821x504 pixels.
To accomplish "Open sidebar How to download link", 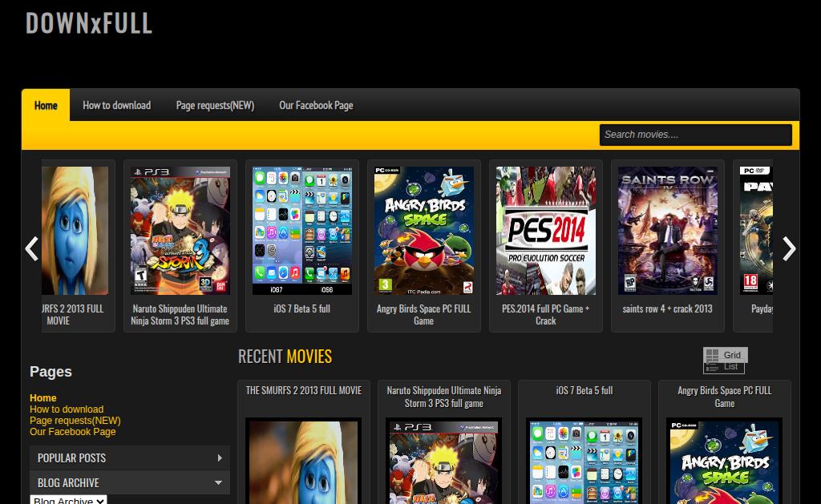I will pyautogui.click(x=67, y=409).
